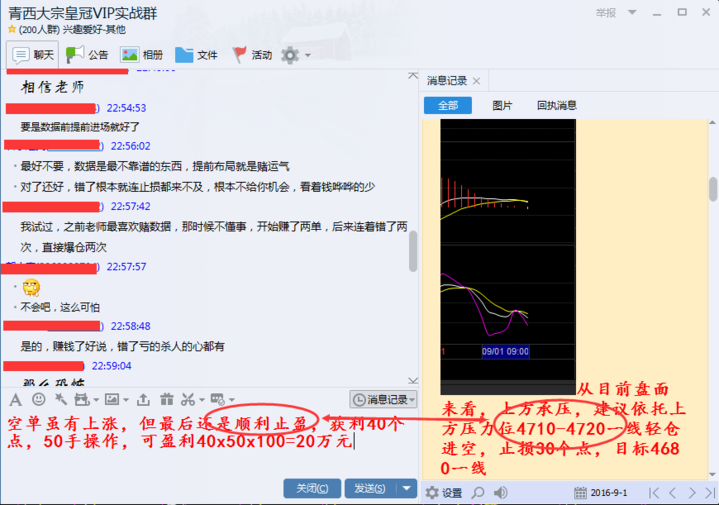Select the 消息记录 panel tab
This screenshot has height=505, width=719.
[x=447, y=81]
